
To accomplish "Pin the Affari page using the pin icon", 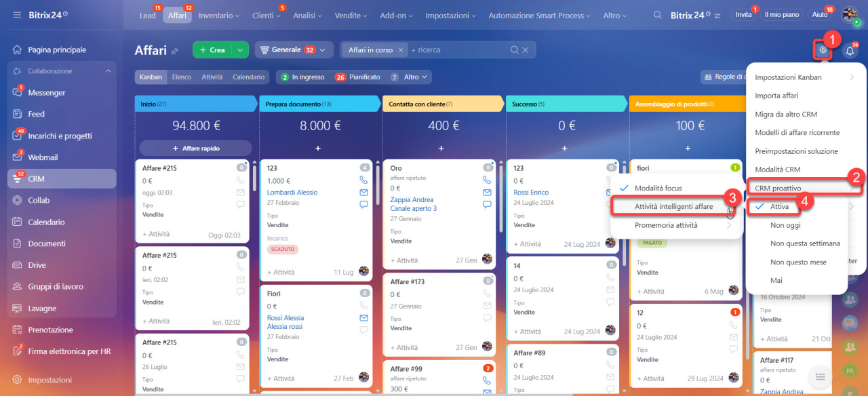I will coord(175,50).
